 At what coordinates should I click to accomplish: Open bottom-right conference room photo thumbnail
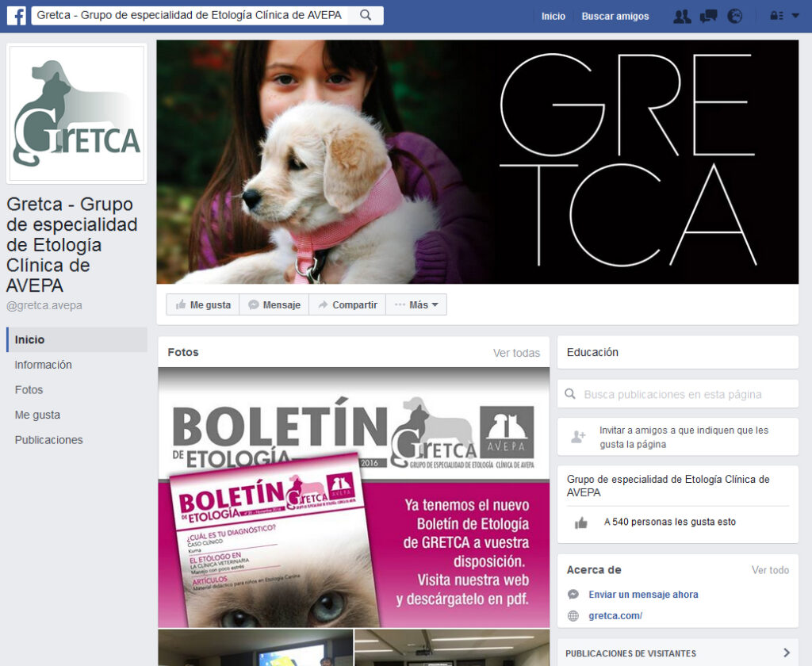452,648
